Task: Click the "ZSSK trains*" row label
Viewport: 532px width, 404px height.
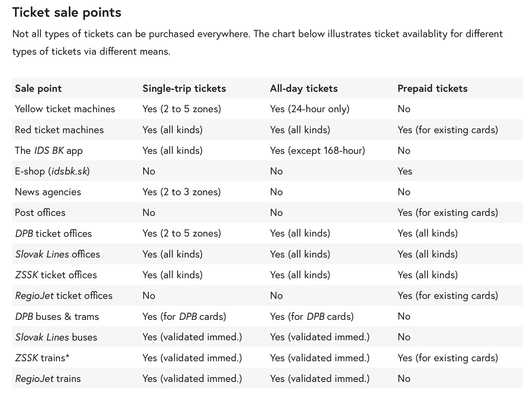Action: (x=42, y=358)
